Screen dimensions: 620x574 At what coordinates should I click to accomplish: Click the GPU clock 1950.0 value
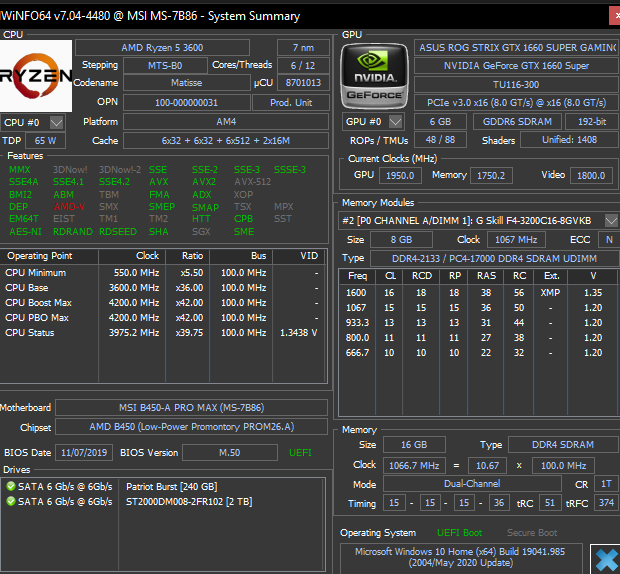[x=400, y=176]
